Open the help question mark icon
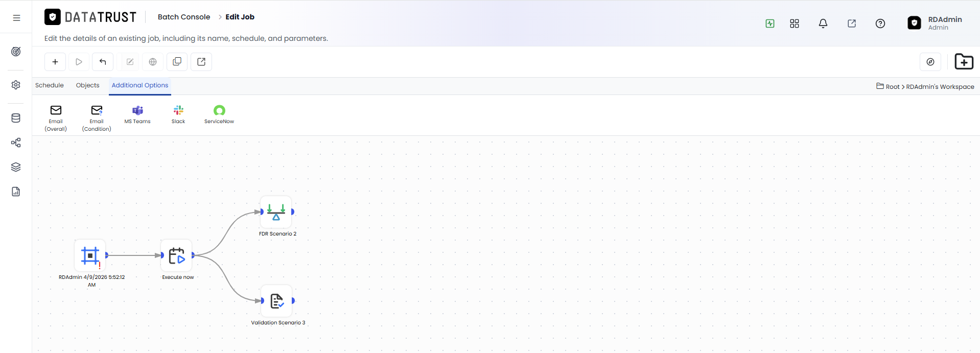 [880, 23]
